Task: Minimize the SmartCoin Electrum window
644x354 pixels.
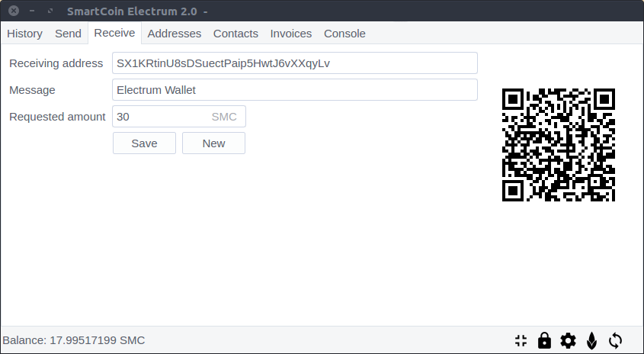Action: pyautogui.click(x=32, y=11)
